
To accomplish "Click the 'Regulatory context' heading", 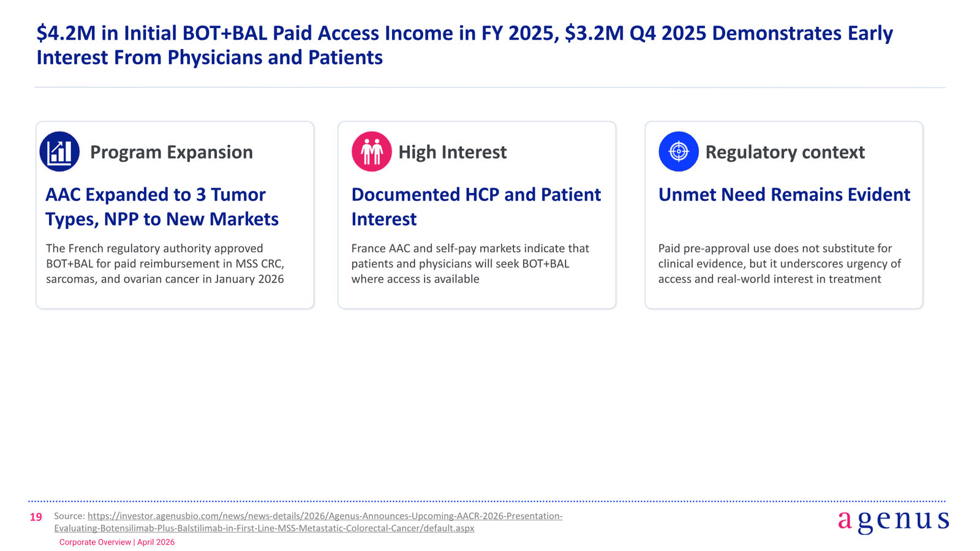I will pyautogui.click(x=785, y=152).
